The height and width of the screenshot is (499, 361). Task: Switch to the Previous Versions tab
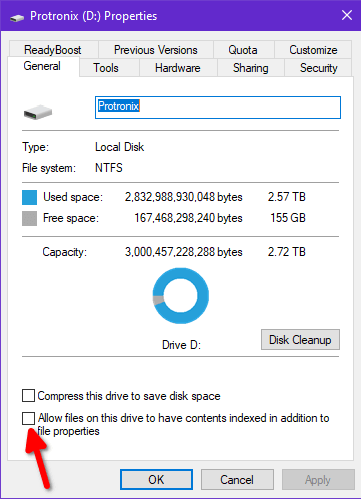tap(156, 50)
